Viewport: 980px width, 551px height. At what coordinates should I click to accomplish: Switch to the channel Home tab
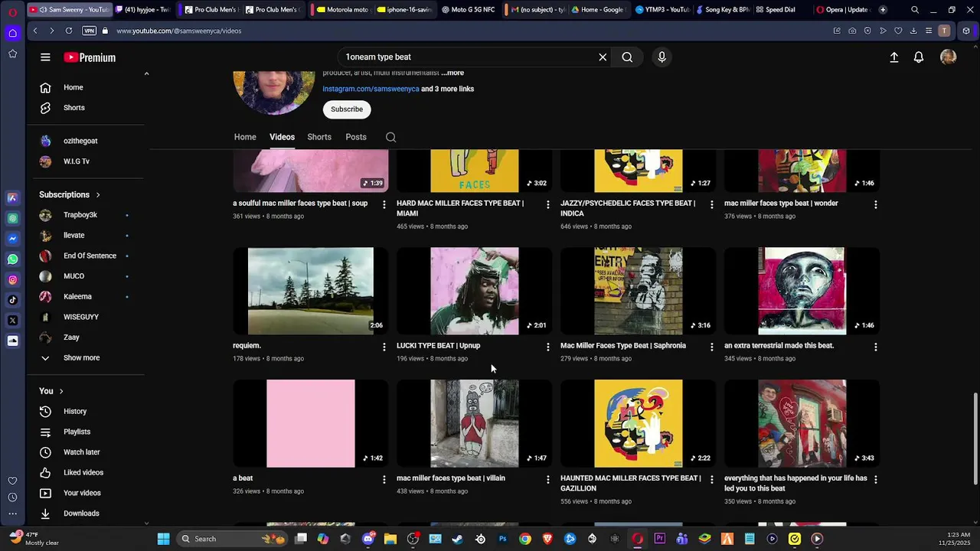click(x=245, y=137)
